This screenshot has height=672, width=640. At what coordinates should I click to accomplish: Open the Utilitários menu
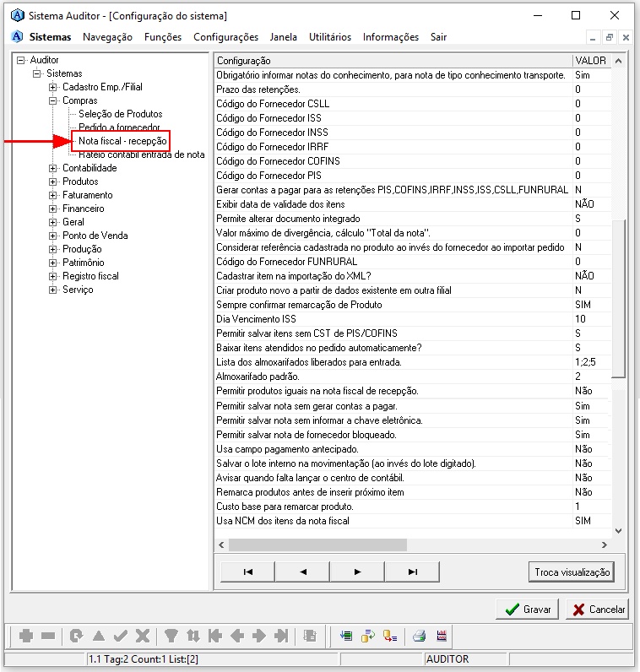(x=330, y=37)
